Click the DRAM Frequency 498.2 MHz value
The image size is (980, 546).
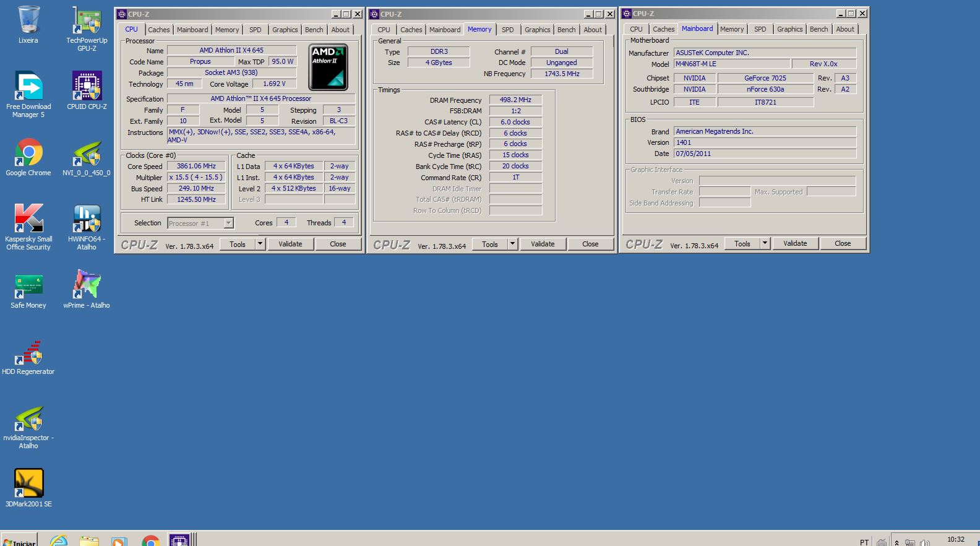coord(515,100)
